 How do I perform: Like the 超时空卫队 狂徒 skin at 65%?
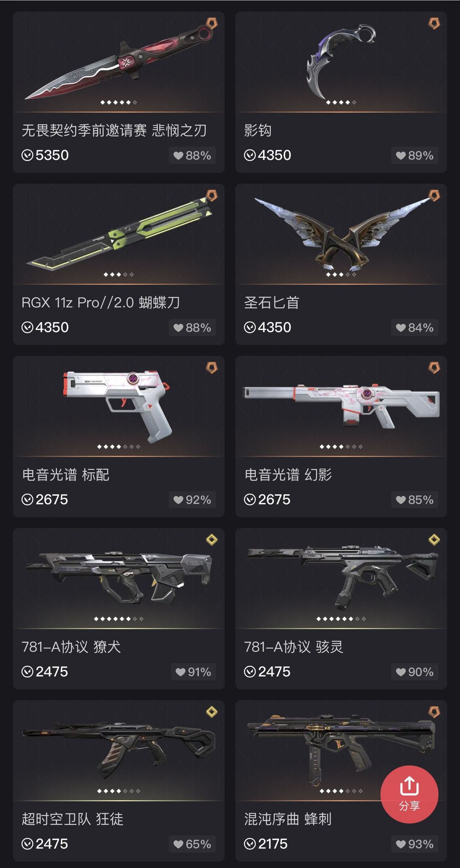(192, 844)
